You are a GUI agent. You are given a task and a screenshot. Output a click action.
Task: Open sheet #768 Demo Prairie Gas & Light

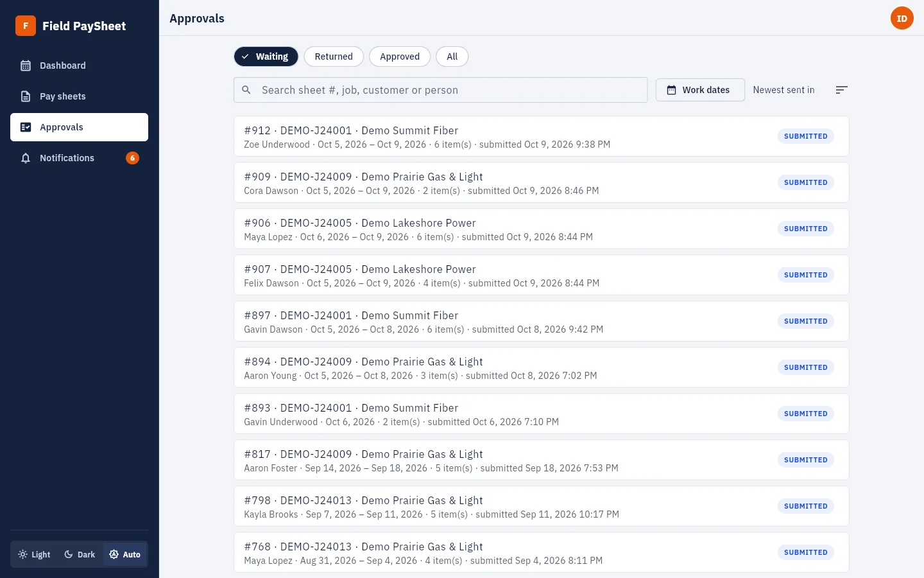tap(542, 552)
